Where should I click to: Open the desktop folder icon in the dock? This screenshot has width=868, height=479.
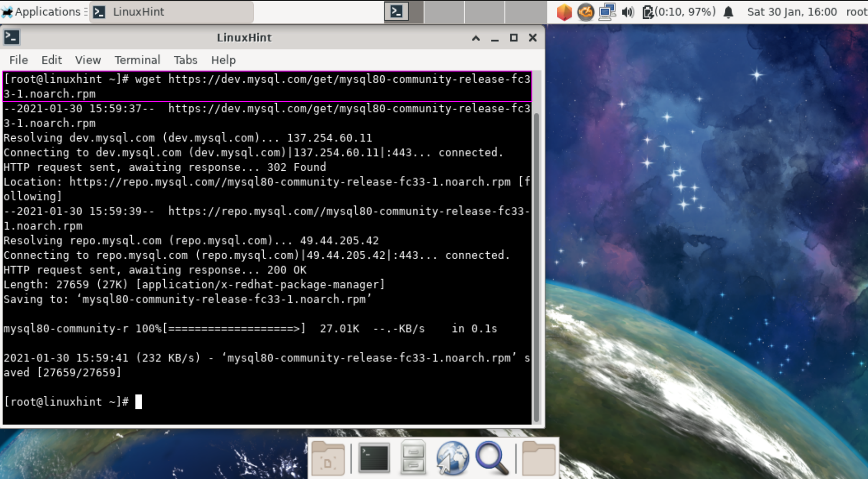point(328,458)
